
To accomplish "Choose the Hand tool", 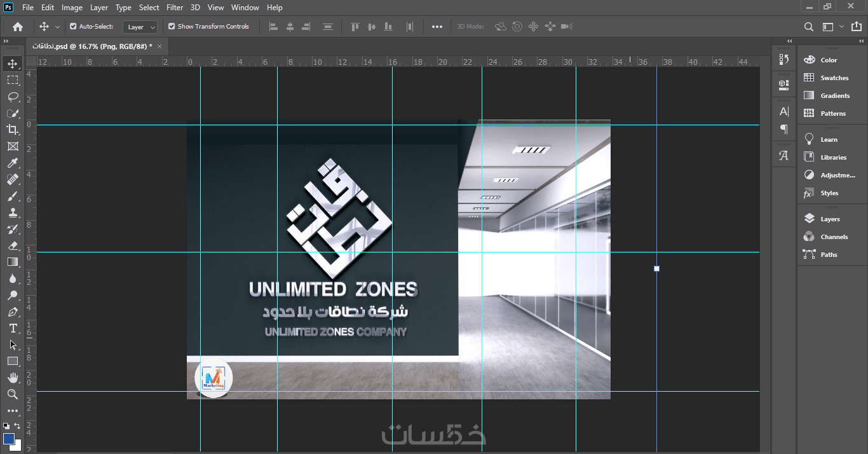I will (x=13, y=378).
